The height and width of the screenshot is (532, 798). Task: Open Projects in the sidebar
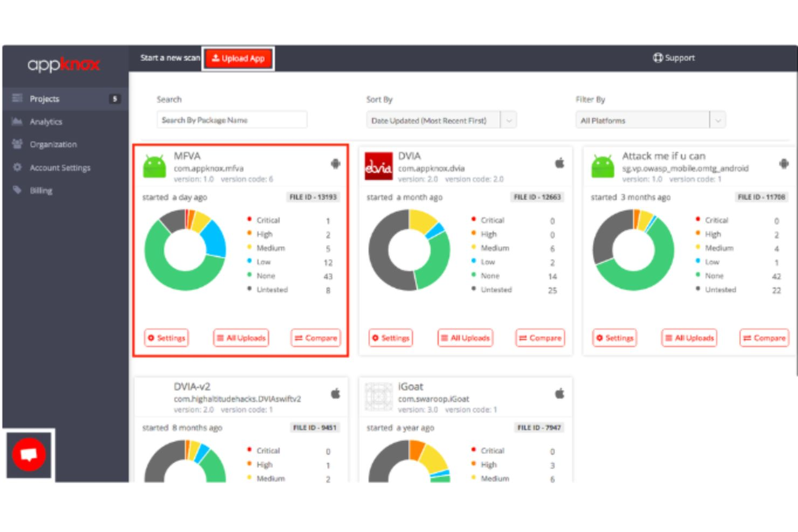pos(65,99)
